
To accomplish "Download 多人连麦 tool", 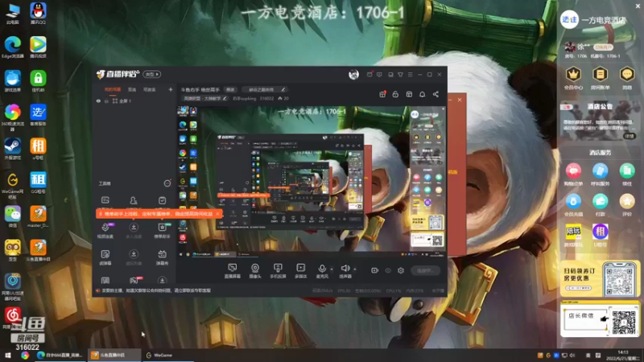I will point(134,230).
